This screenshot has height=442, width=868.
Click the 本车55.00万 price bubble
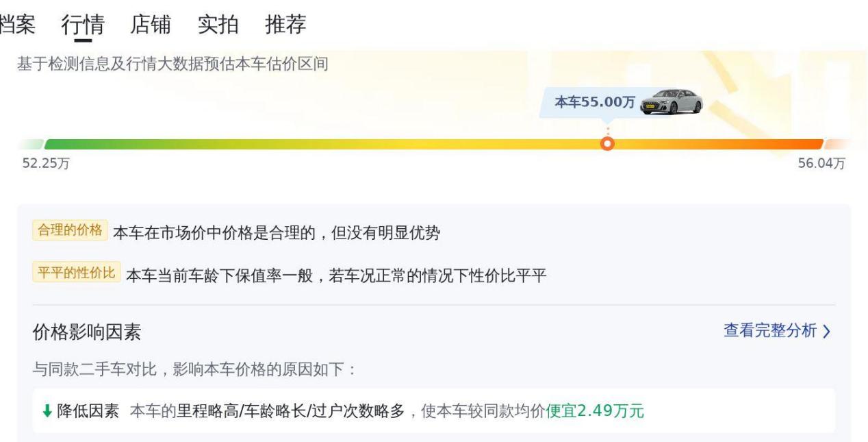pyautogui.click(x=595, y=102)
